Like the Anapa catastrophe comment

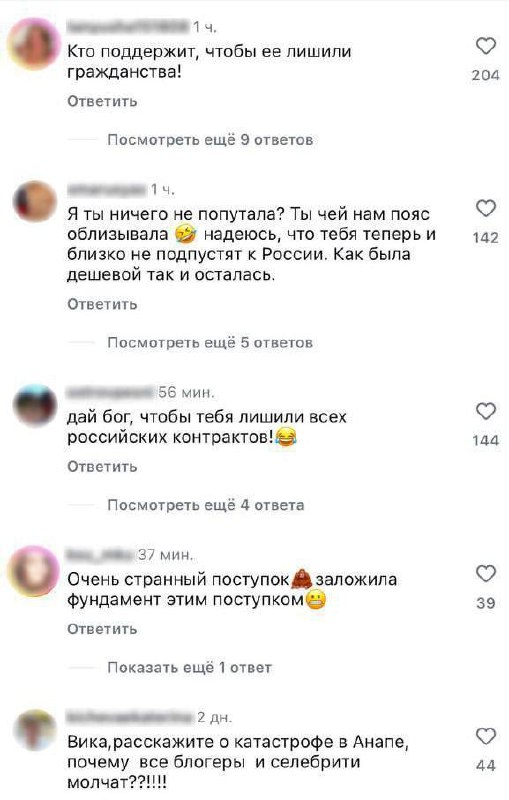tap(486, 736)
